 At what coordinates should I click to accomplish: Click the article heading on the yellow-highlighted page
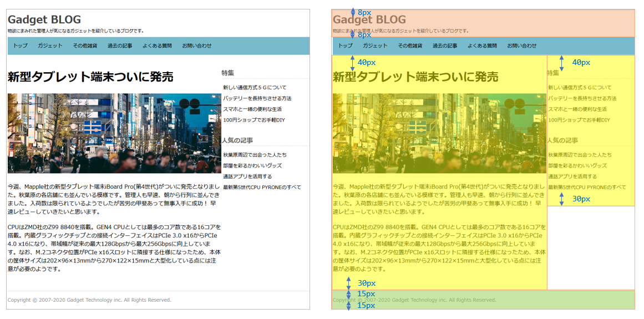pyautogui.click(x=415, y=77)
